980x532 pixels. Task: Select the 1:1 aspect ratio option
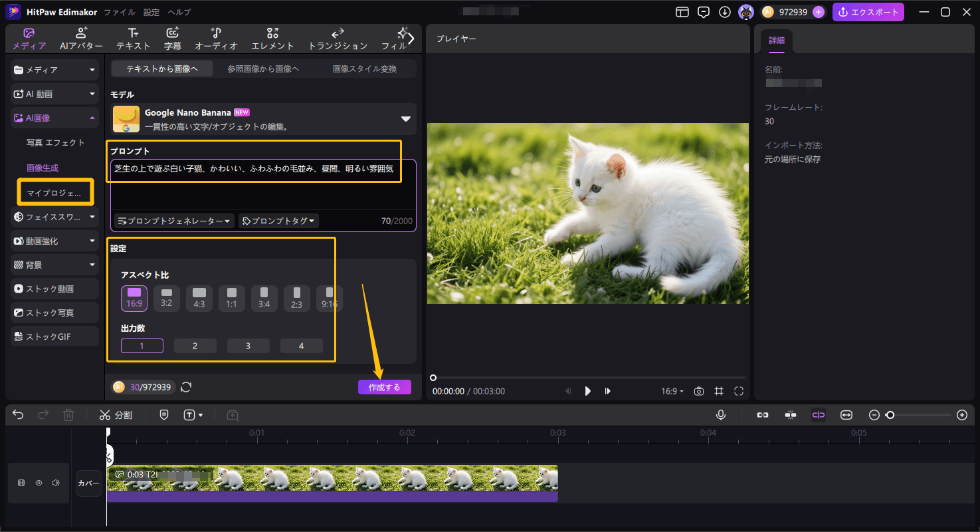[x=232, y=298]
